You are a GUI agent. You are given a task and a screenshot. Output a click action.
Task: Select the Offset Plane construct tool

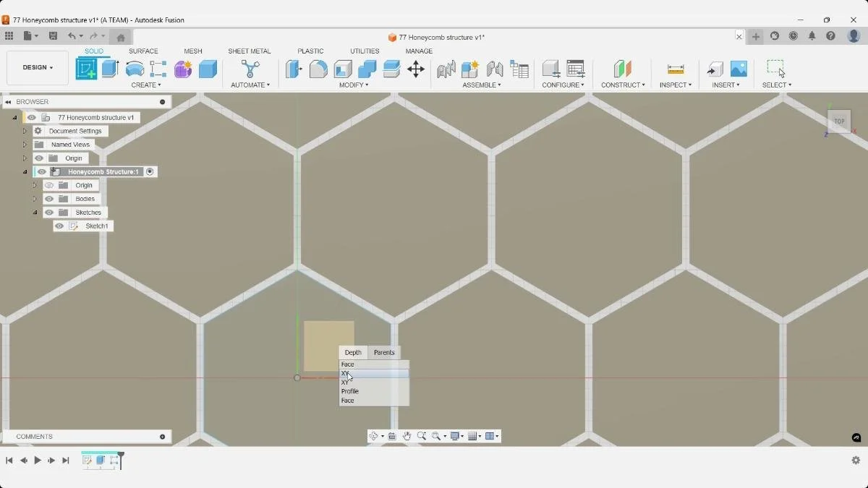point(623,69)
